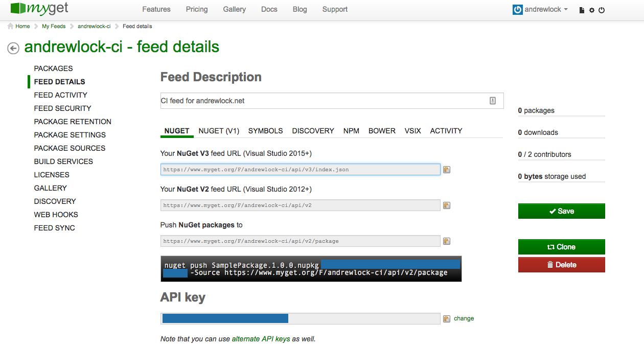Click the '0 bytes storage used' statistic
The width and height of the screenshot is (644, 347).
552,176
